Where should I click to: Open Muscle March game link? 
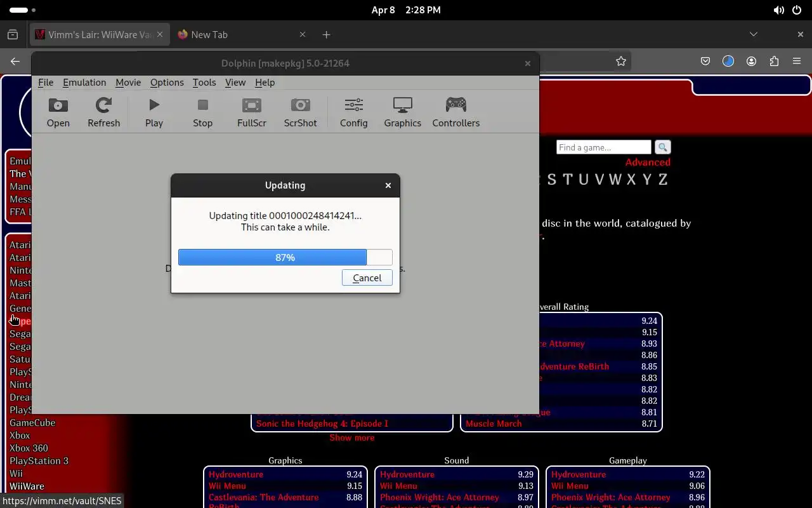[x=494, y=424]
